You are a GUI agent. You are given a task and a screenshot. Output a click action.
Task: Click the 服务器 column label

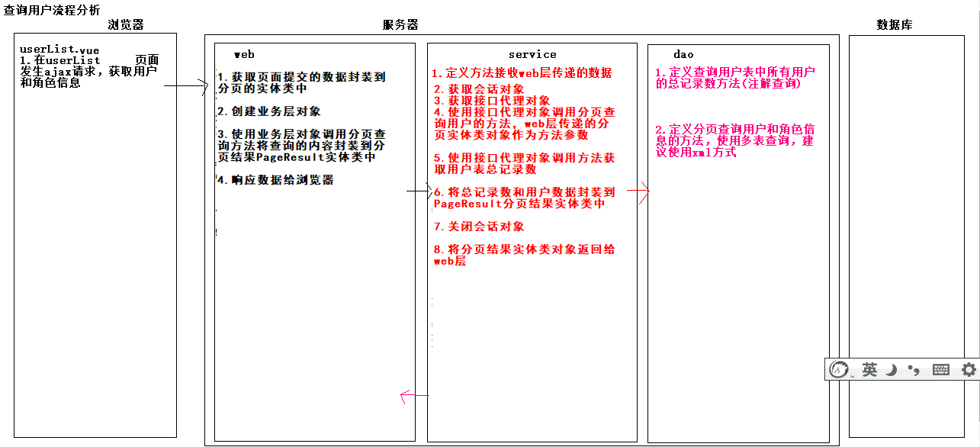click(400, 24)
